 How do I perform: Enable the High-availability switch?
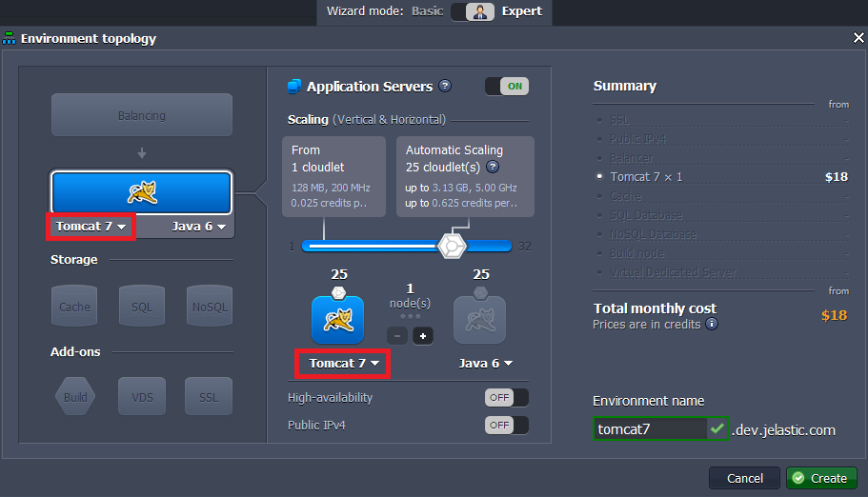tap(506, 397)
